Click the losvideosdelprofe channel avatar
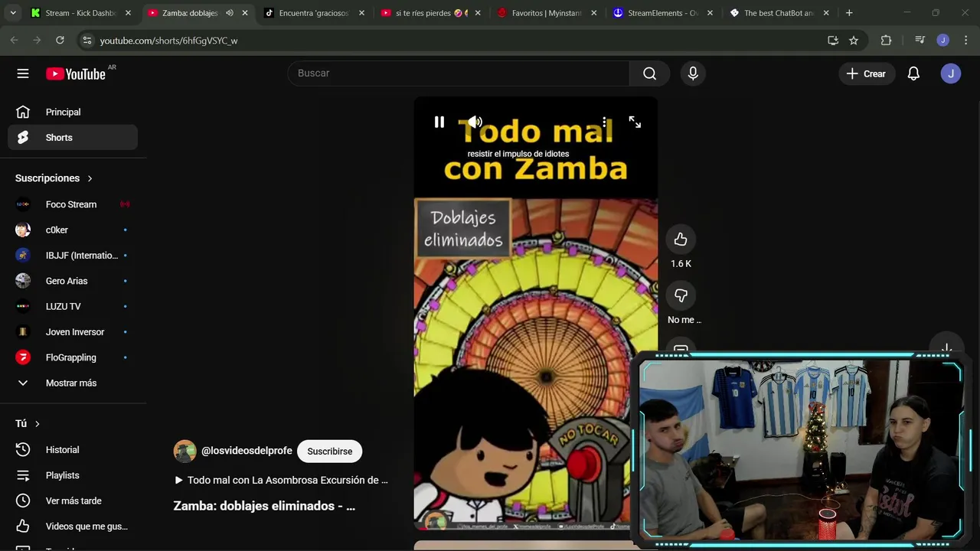980x551 pixels. pyautogui.click(x=185, y=452)
